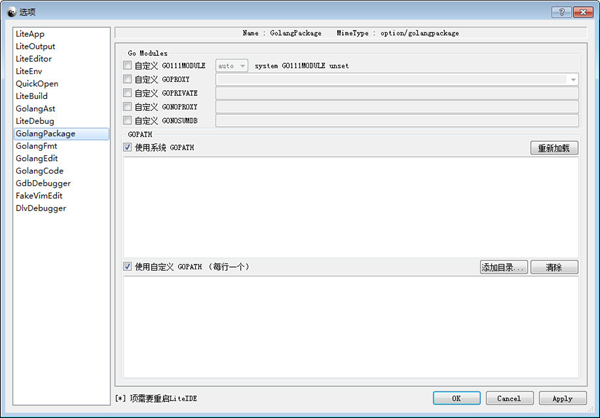
Task: Expand the GOPROXY combo box arrow
Action: (x=573, y=80)
